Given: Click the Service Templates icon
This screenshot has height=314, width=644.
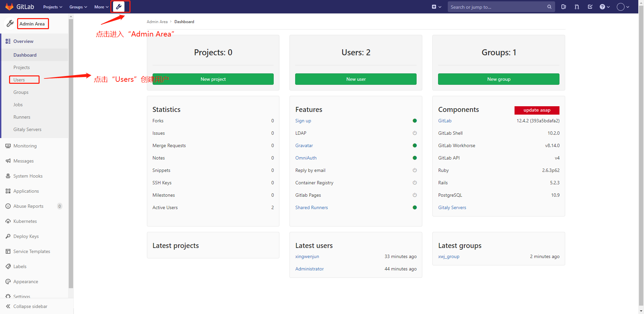Looking at the screenshot, I should (x=8, y=251).
